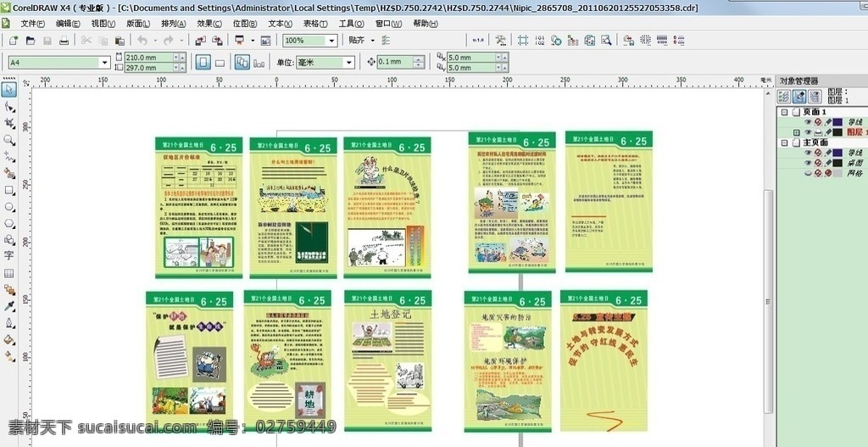The image size is (868, 447).
Task: Open the 位图(B) menu
Action: click(245, 24)
